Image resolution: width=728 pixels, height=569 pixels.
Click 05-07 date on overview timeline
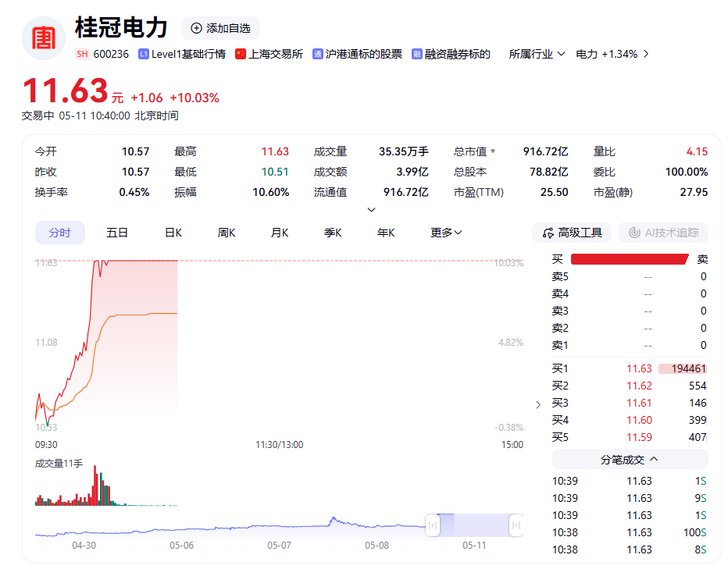coord(279,546)
